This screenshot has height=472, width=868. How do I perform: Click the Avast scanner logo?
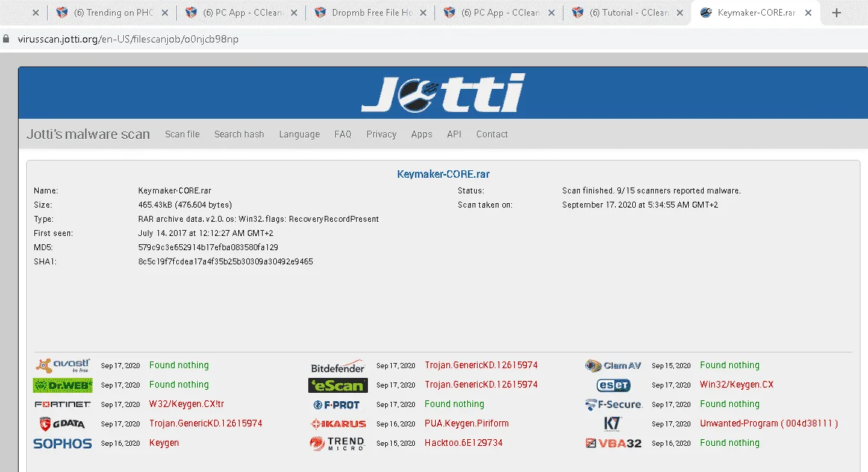(x=63, y=366)
